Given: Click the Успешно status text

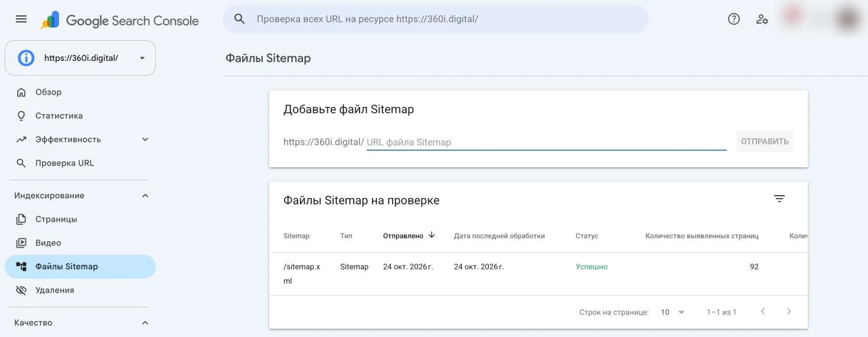Looking at the screenshot, I should [x=592, y=267].
